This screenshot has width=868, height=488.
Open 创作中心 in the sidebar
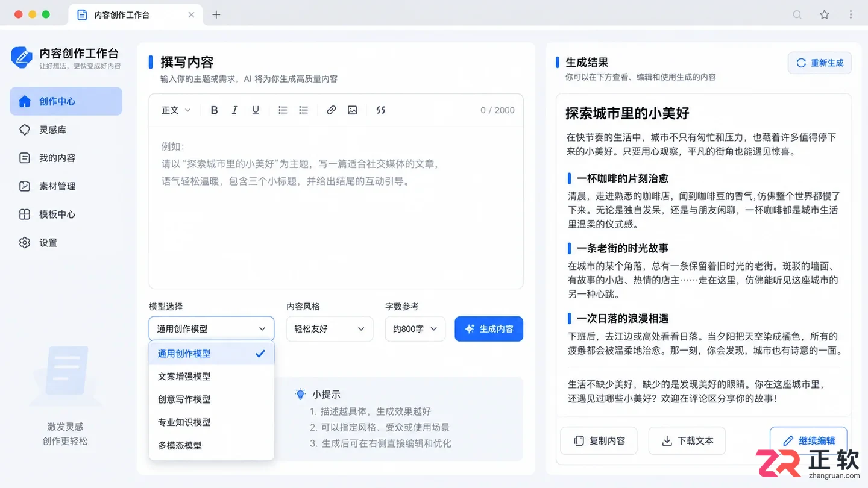tap(66, 101)
